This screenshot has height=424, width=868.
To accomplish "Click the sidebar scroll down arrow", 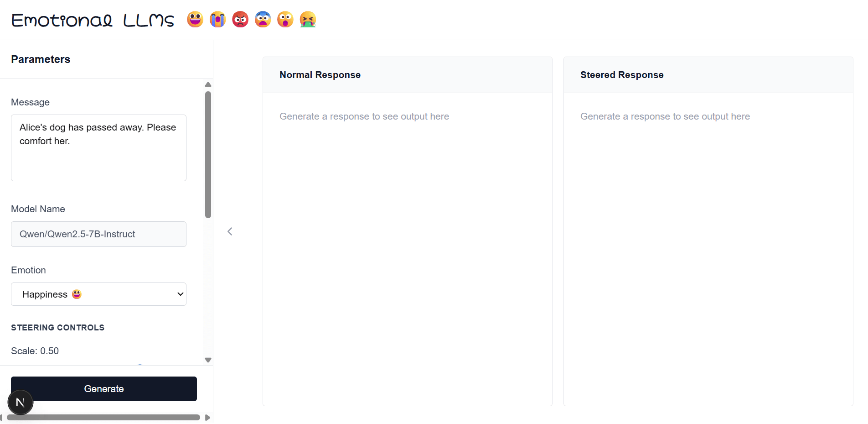I will point(208,360).
